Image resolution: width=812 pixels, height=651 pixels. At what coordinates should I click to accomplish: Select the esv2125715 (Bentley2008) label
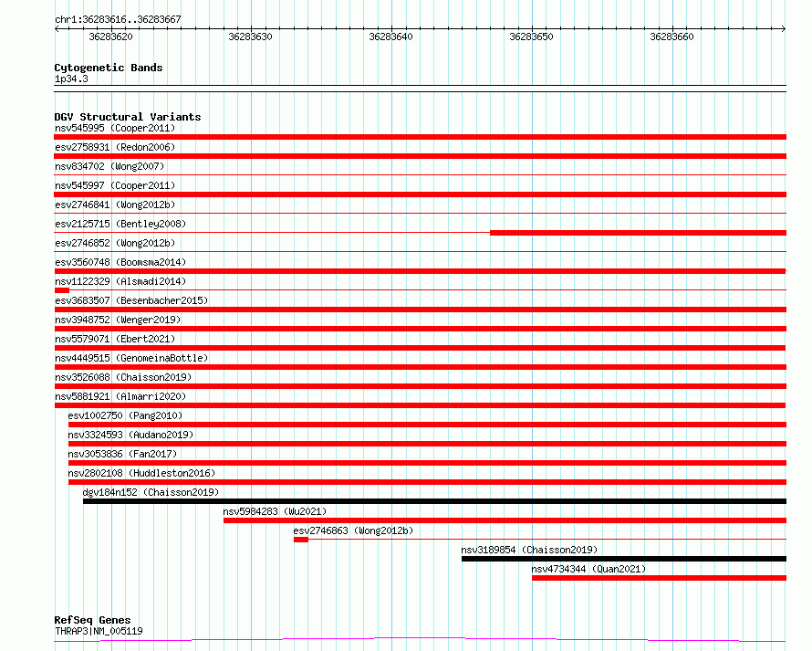(120, 224)
